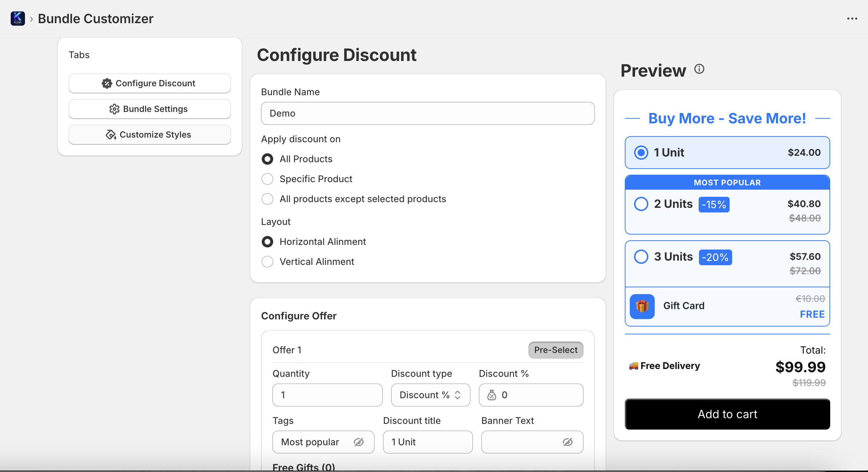Toggle visibility eye icon in Banner Text field
Viewport: 868px width, 472px height.
pyautogui.click(x=567, y=442)
